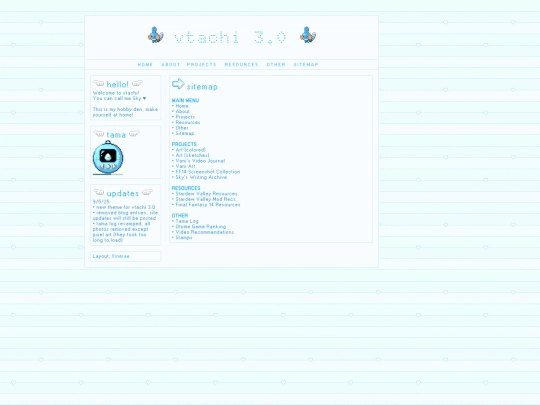Viewport: 540px width, 405px height.
Task: Click 'new theme for vtachi 3.0' update
Action: point(126,207)
